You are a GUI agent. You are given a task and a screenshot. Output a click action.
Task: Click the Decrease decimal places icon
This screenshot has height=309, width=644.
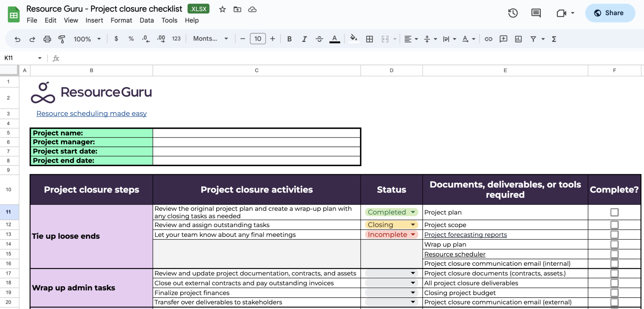[145, 39]
